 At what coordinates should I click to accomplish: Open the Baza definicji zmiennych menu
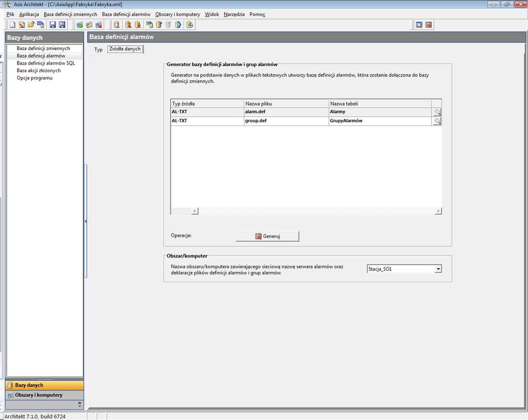coord(70,14)
